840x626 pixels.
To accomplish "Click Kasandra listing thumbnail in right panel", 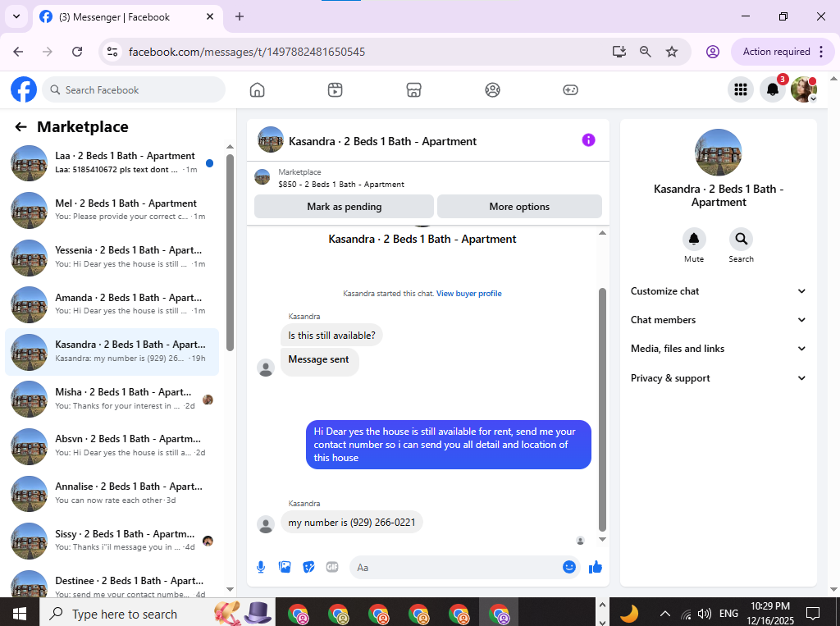I will pos(718,153).
